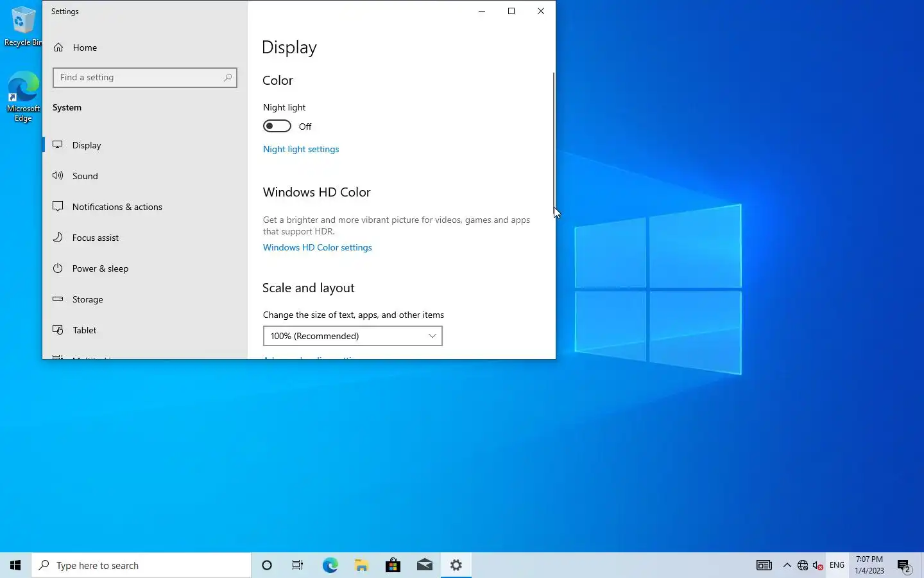Click the Focus assist moon icon

point(58,238)
